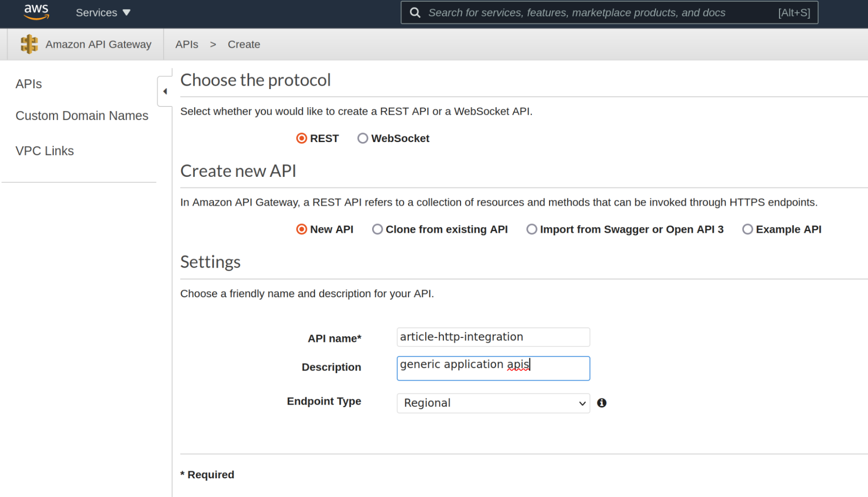Viewport: 868px width, 497px height.
Task: Click the Endpoint Type info icon
Action: 601,403
